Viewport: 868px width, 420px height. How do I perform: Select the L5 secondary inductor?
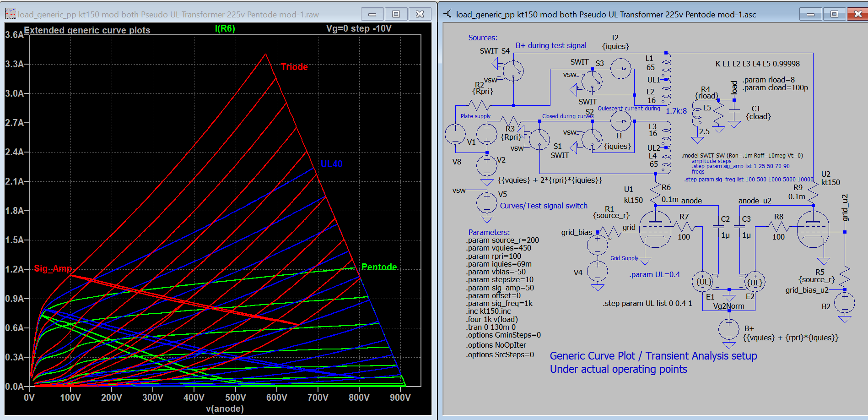pyautogui.click(x=696, y=114)
